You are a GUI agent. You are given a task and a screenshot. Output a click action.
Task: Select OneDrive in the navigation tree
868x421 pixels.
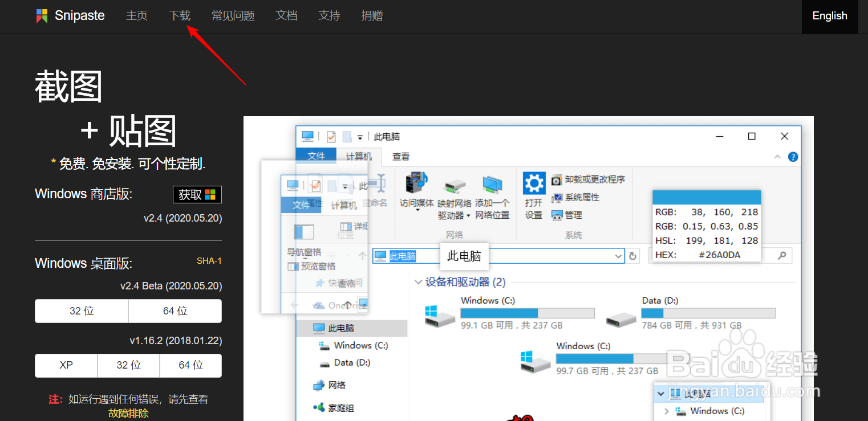[x=340, y=305]
